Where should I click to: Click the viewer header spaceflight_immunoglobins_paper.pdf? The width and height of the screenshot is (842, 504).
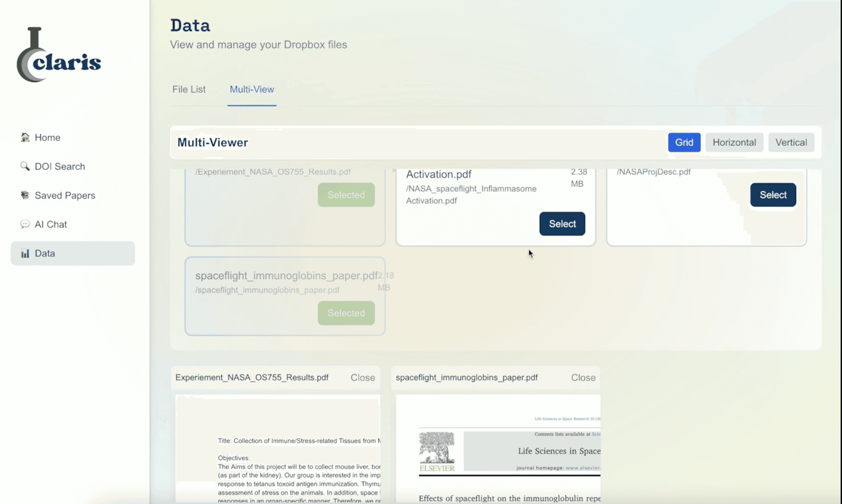tap(467, 377)
